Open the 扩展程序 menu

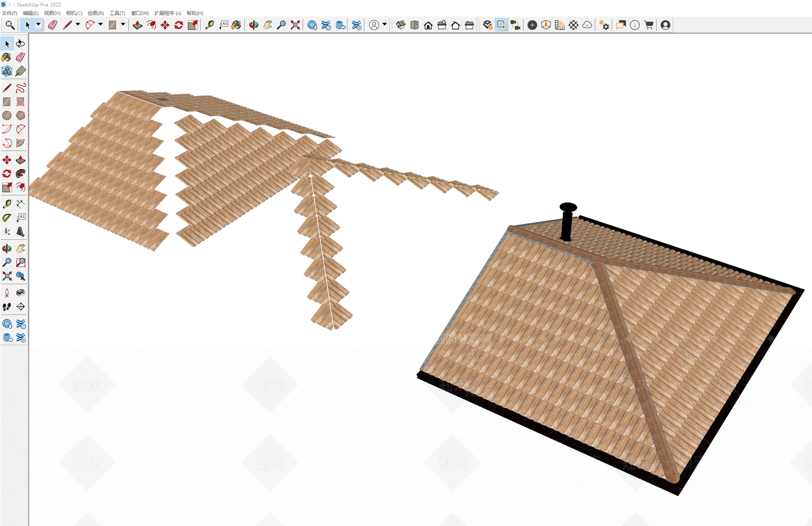167,13
